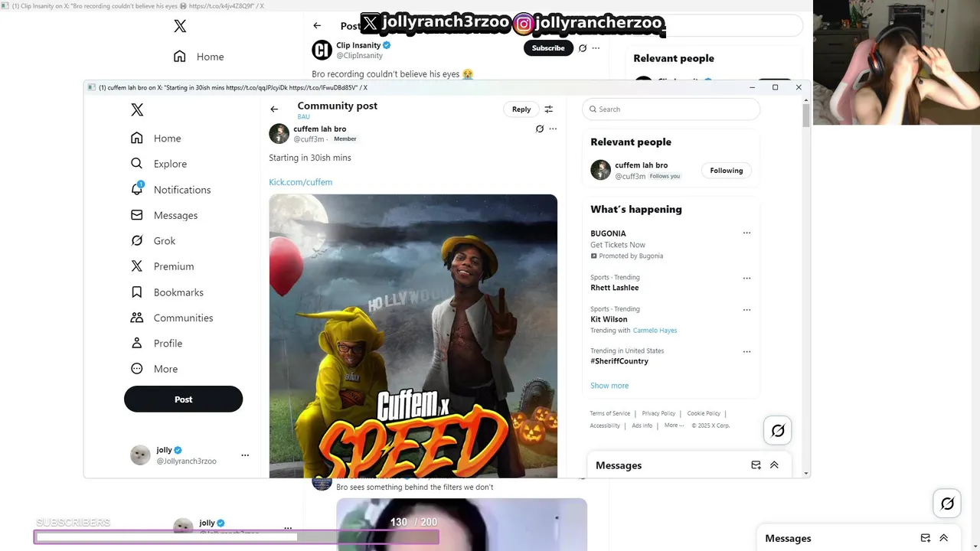Click X logo in back window
Screen dimensions: 980x551
(x=180, y=26)
